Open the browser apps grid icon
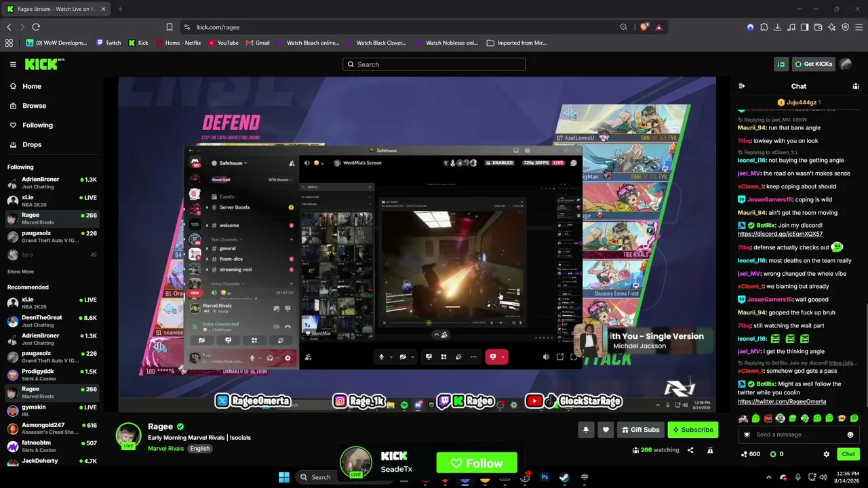 (9, 43)
